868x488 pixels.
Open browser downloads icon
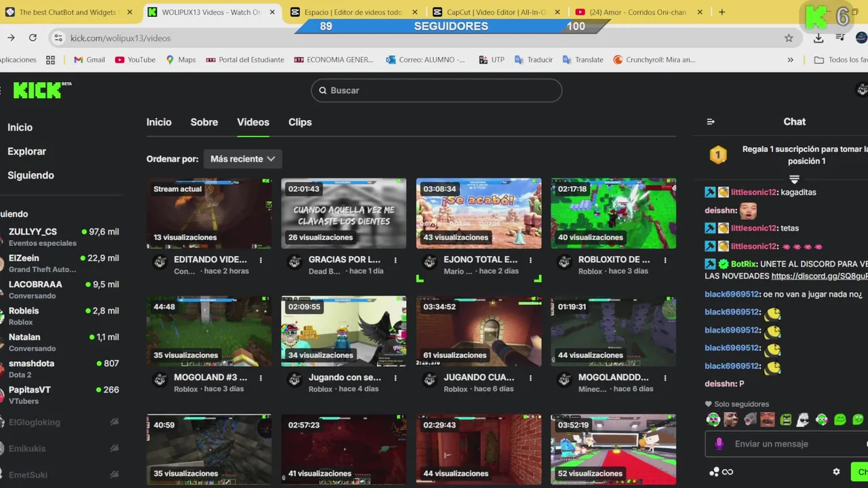[818, 38]
